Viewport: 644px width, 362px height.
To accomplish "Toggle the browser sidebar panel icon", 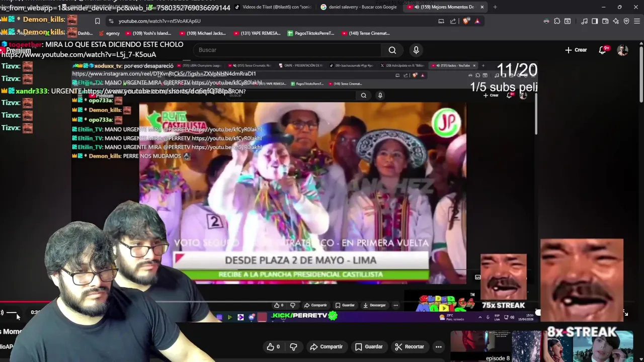I will click(595, 21).
